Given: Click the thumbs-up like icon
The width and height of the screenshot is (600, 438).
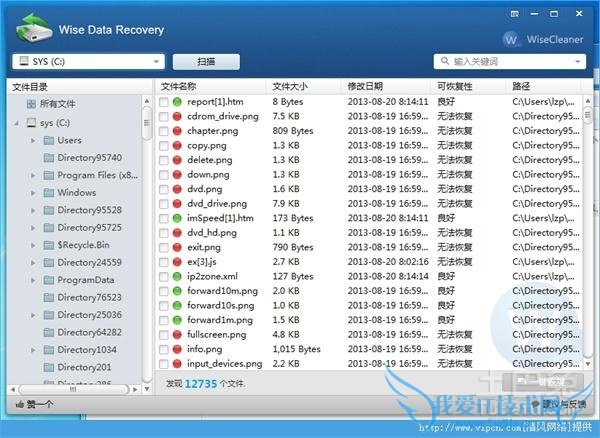Looking at the screenshot, I should click(x=20, y=404).
